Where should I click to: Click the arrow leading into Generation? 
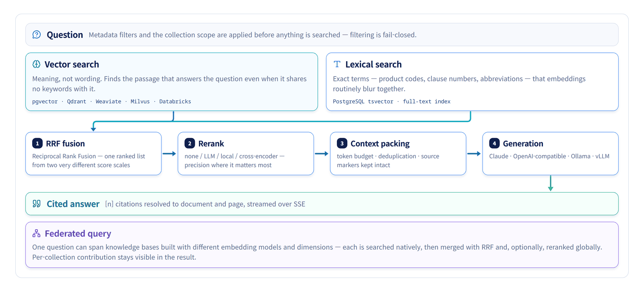[x=474, y=153]
